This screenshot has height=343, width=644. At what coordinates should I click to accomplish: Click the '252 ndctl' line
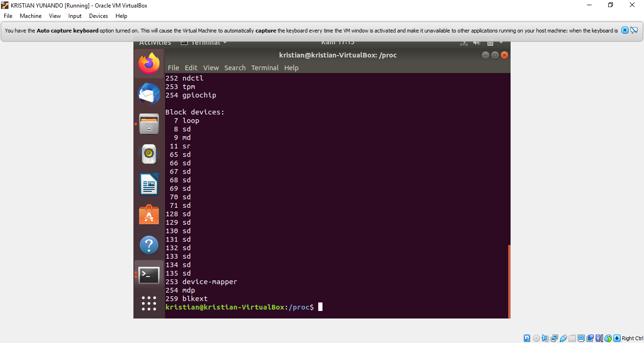coord(184,78)
